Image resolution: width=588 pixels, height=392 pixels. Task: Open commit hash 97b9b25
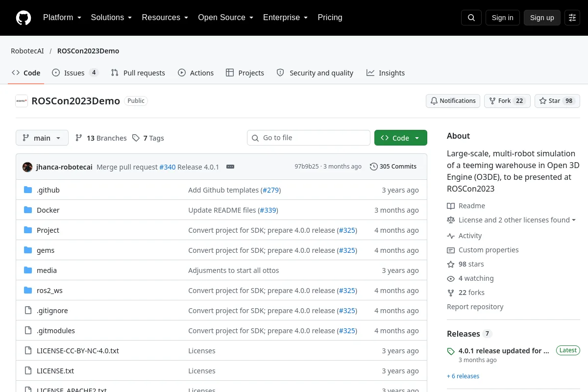(x=307, y=167)
